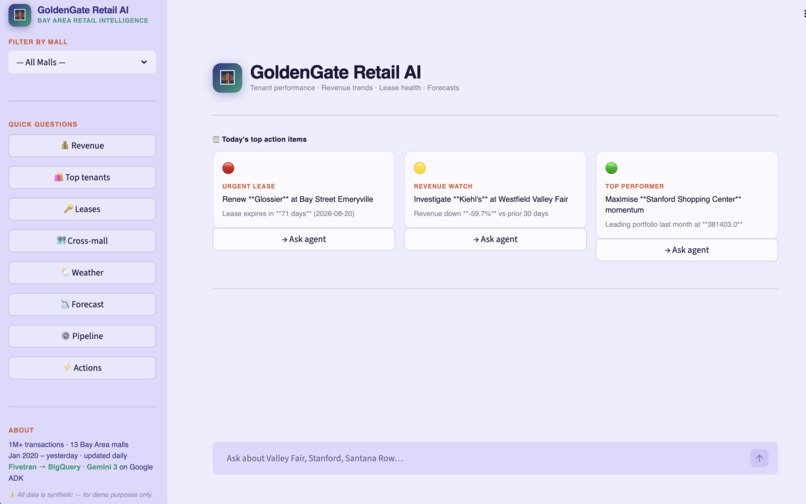This screenshot has height=504, width=806.
Task: Click the Gemini 3 link in About
Action: (x=102, y=467)
